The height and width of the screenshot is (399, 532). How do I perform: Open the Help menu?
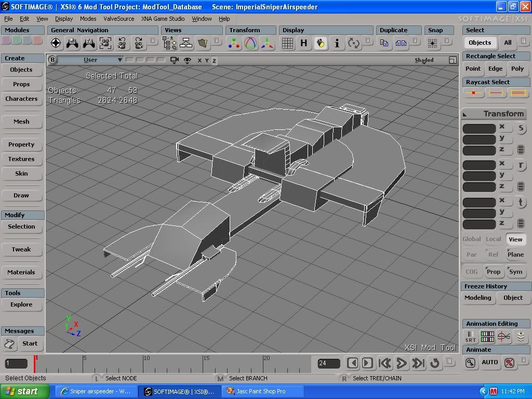224,19
